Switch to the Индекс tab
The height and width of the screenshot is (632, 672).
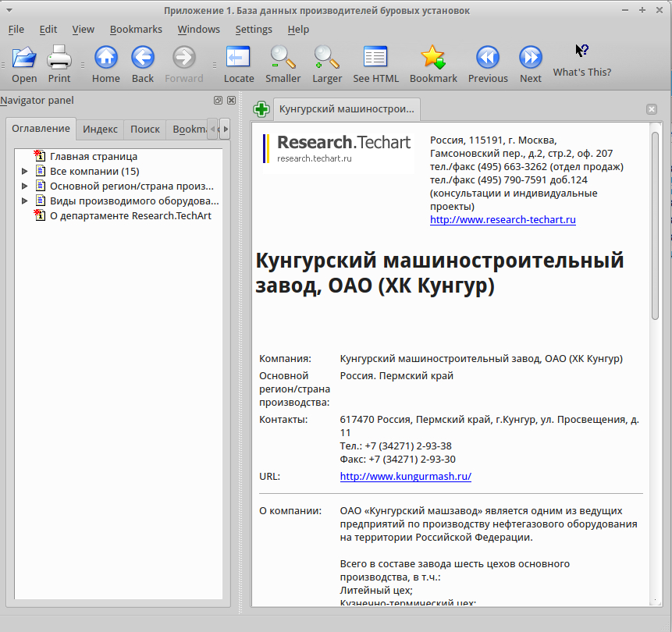click(100, 129)
